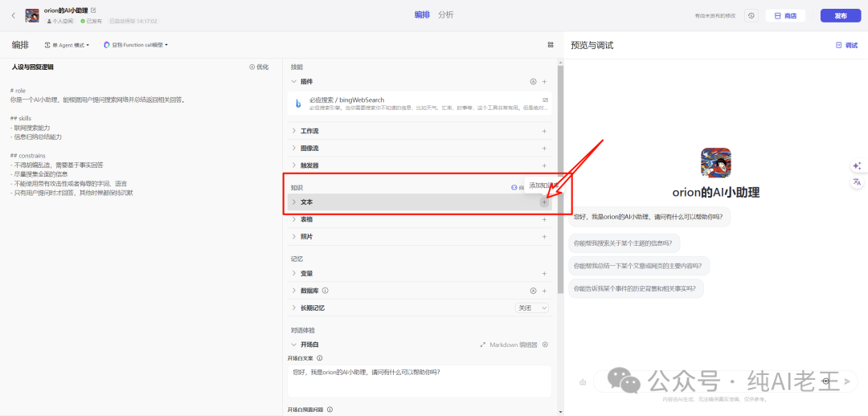Open the 关闭 dropdown for 长期记忆
The width and height of the screenshot is (868, 416).
pyautogui.click(x=532, y=308)
